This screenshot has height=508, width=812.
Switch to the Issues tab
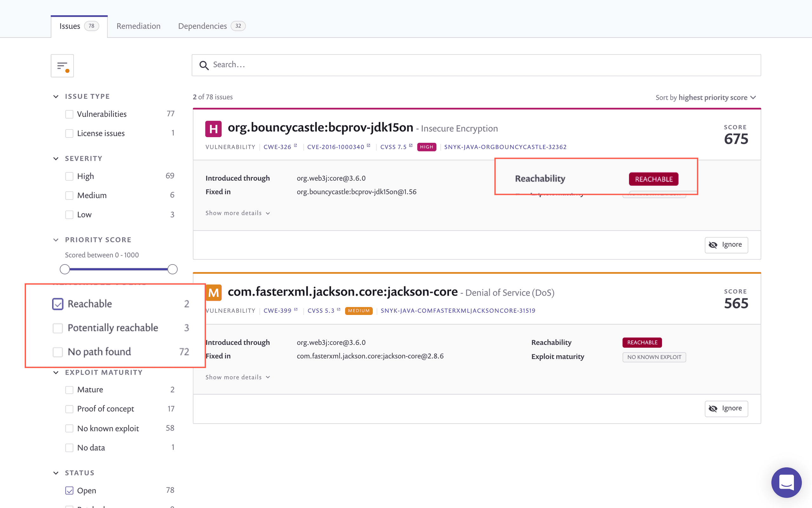tap(79, 26)
